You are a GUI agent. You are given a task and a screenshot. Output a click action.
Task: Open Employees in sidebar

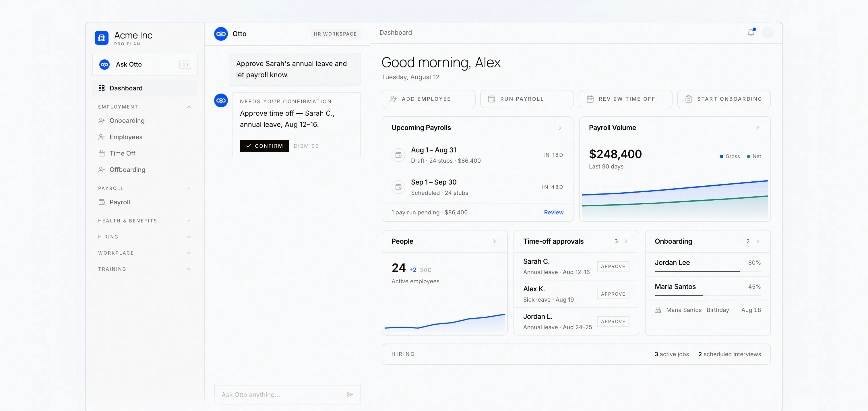tap(145, 137)
